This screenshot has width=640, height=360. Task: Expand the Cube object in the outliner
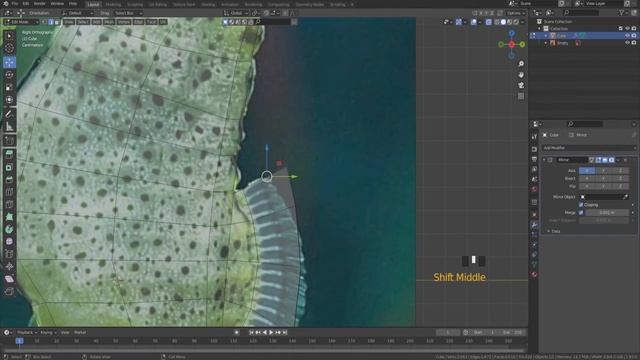(546, 36)
